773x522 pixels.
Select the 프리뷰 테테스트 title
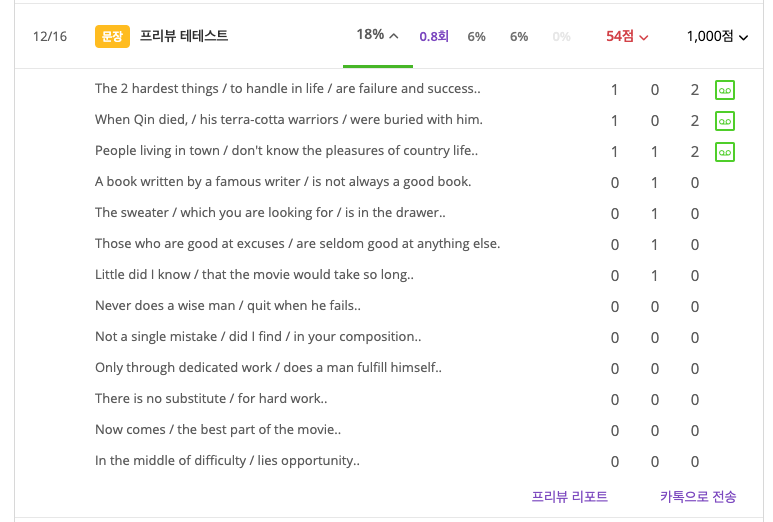pos(184,35)
